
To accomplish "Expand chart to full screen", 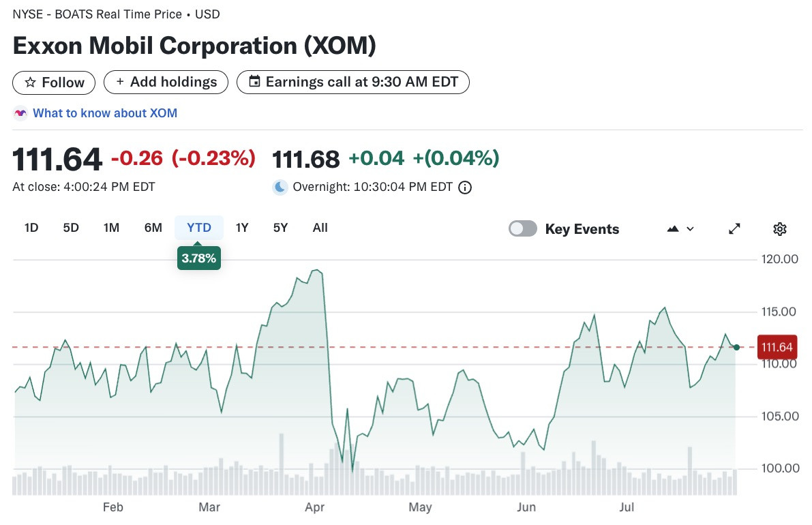I will point(734,229).
